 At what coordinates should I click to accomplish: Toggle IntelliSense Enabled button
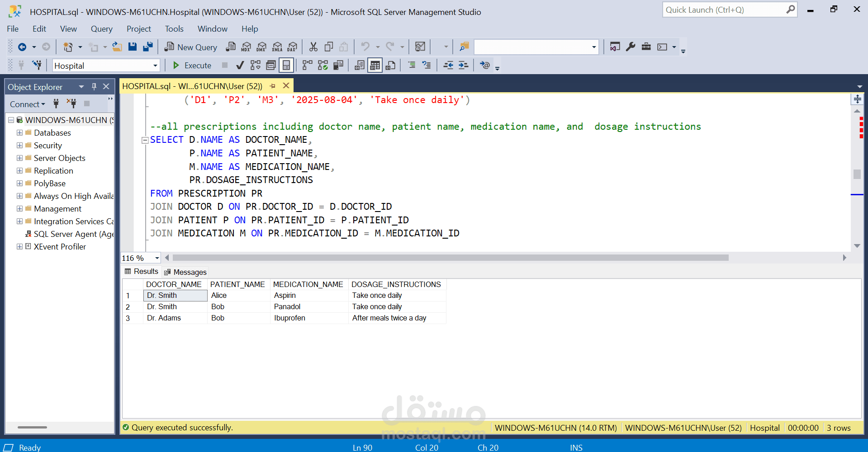(x=286, y=65)
